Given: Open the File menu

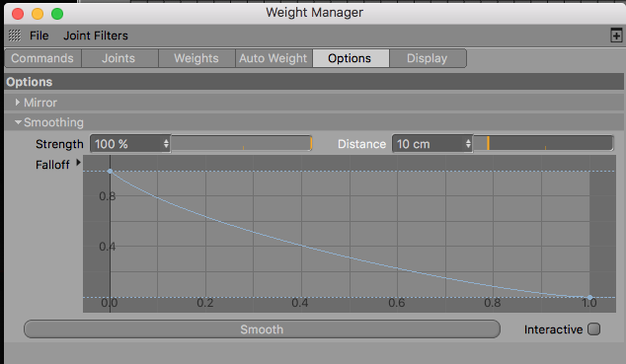Looking at the screenshot, I should point(39,36).
